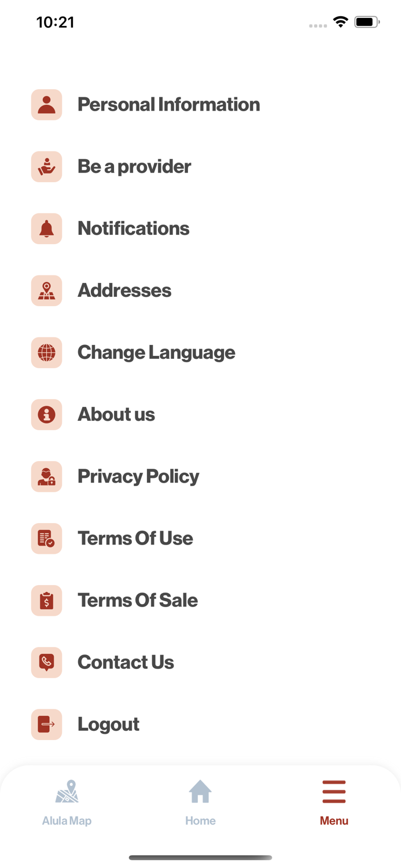Select the Alula Map tab
Viewport: 401px width, 868px height.
(x=67, y=801)
